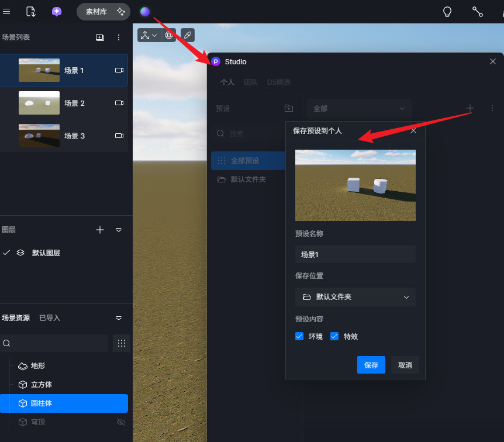Open the 默认文件夹 save location dropdown
Image resolution: width=504 pixels, height=442 pixels.
(x=355, y=297)
